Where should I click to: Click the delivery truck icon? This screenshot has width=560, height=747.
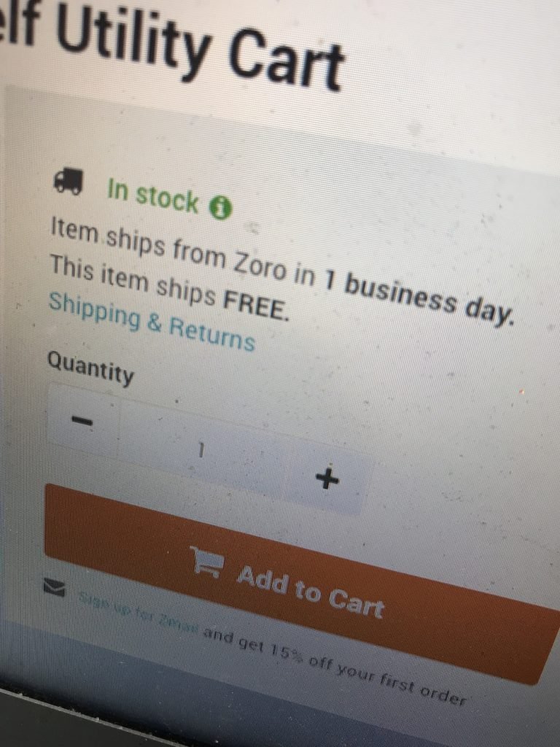(68, 182)
